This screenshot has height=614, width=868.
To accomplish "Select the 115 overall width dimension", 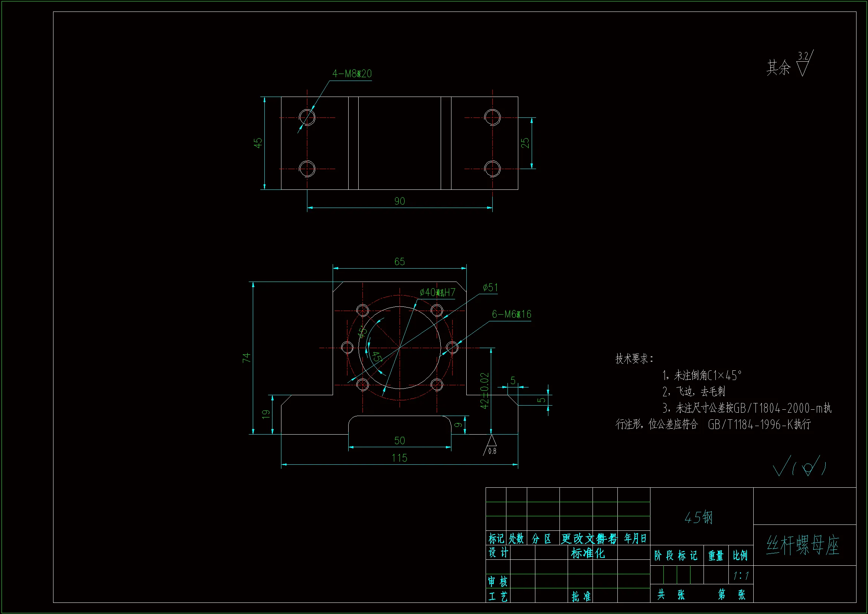I will coord(399,458).
